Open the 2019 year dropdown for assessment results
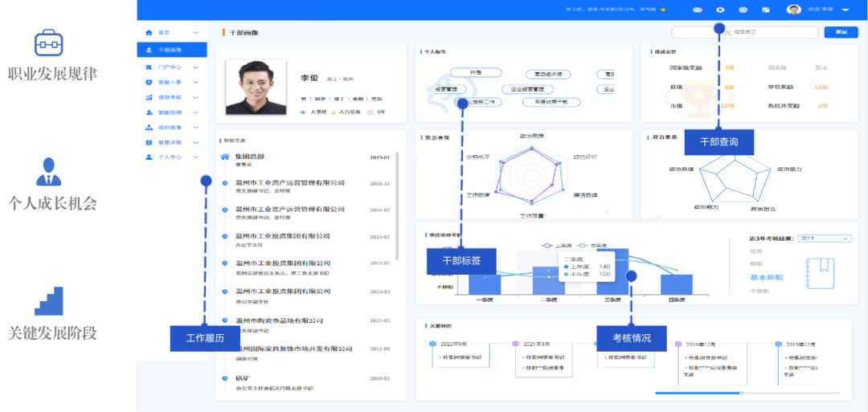The width and height of the screenshot is (868, 412). pos(825,239)
